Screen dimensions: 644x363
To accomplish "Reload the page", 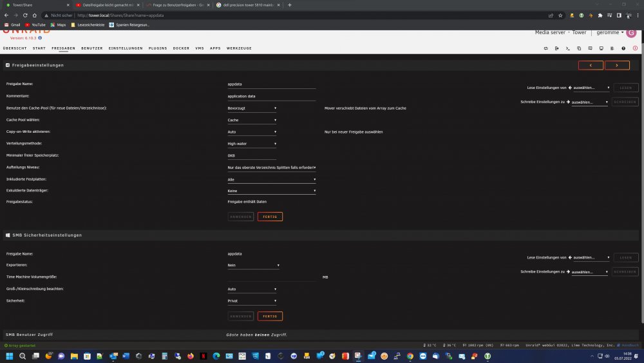I will coord(25,15).
